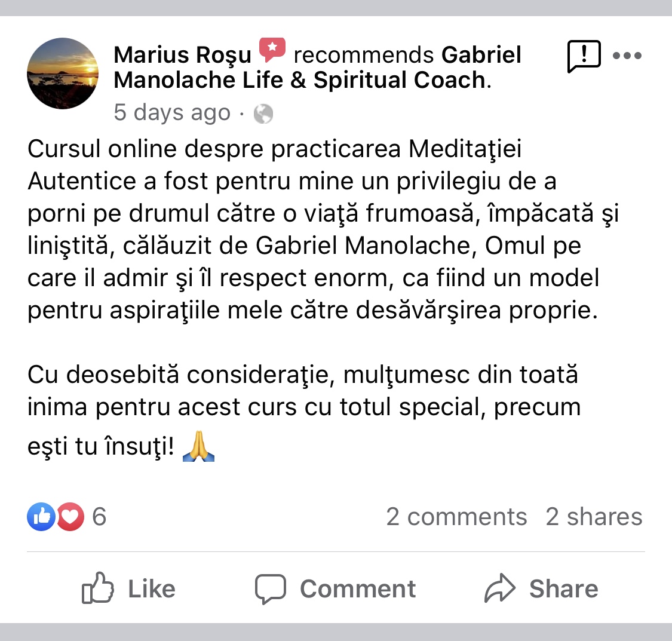The image size is (672, 641).
Task: Like this recommendation post
Action: [x=128, y=588]
